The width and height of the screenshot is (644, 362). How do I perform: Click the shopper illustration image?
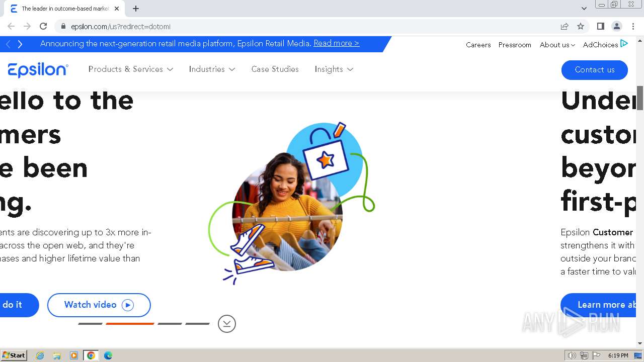292,203
